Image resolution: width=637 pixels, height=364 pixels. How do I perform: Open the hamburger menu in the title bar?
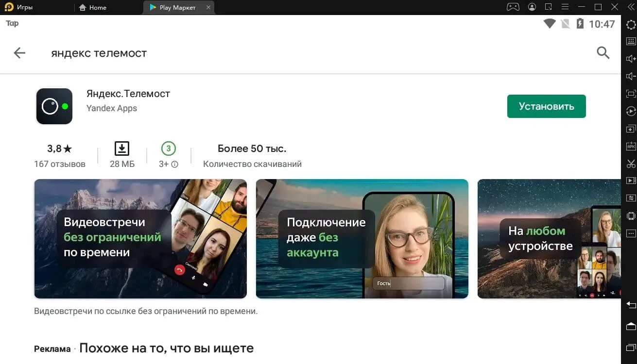tap(565, 7)
